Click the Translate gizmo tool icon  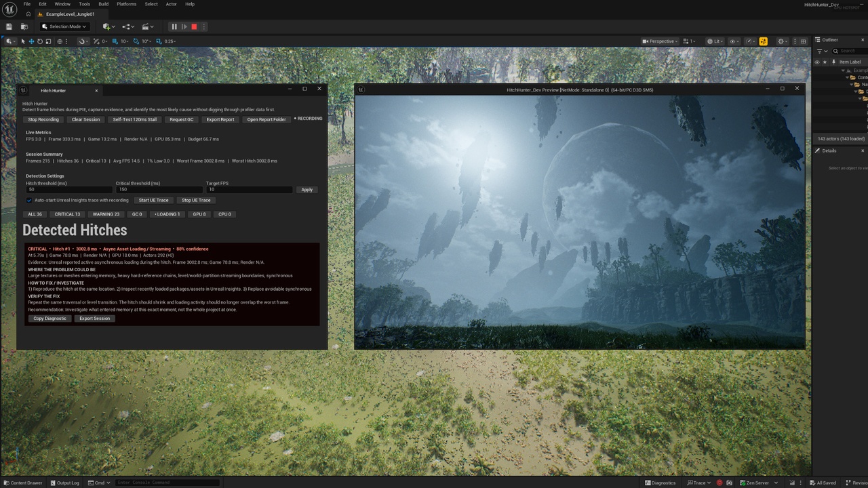(x=31, y=41)
